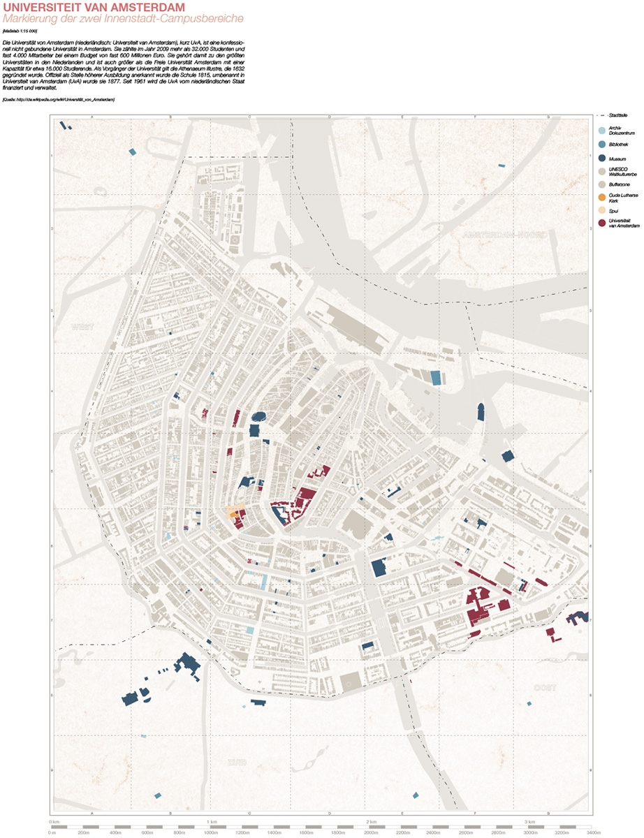Click the orange Oude Lutherse Kerk swatch

601,197
